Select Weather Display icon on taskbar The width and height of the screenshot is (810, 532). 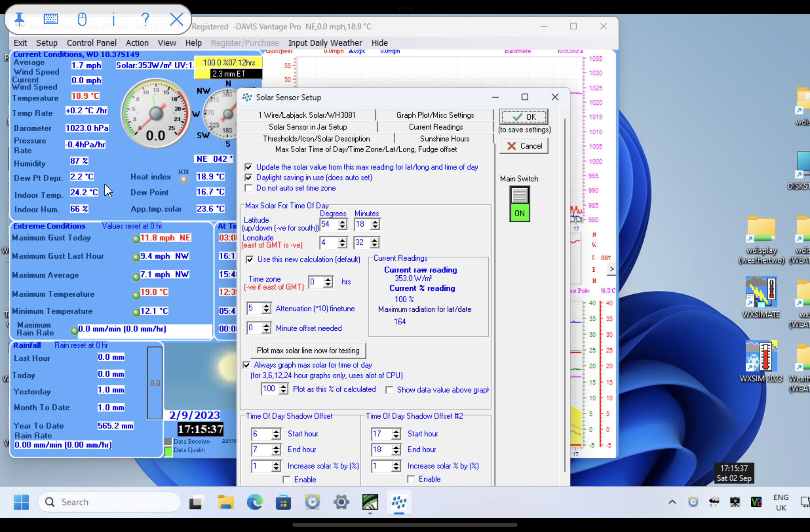tap(399, 502)
